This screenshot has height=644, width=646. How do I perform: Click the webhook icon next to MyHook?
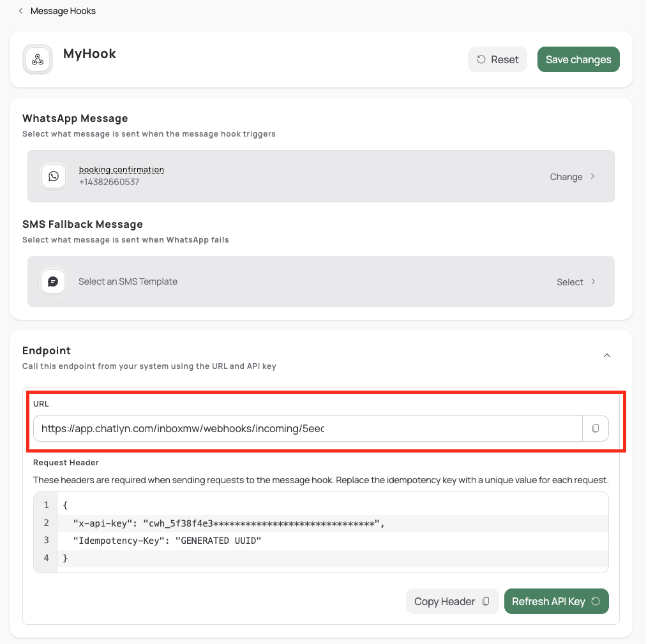click(38, 60)
